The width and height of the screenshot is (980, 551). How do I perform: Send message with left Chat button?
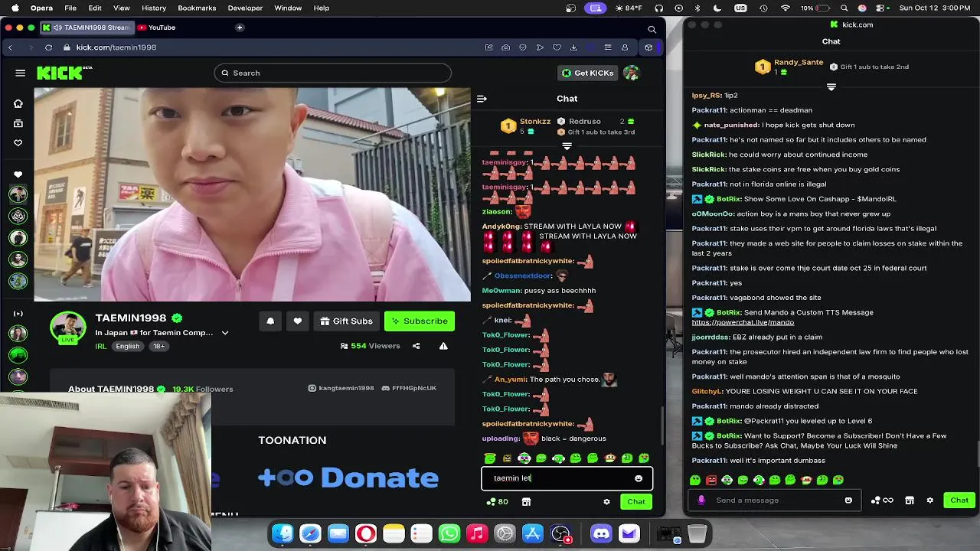click(x=636, y=502)
